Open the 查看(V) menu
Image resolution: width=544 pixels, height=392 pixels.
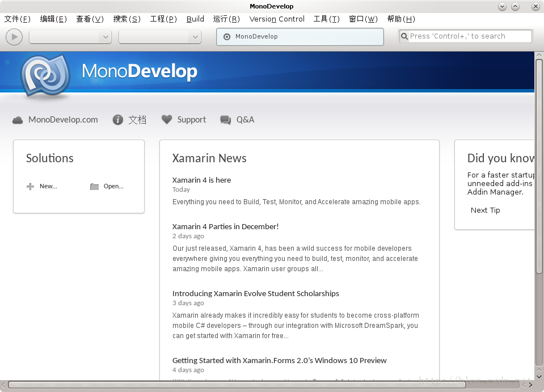point(90,19)
